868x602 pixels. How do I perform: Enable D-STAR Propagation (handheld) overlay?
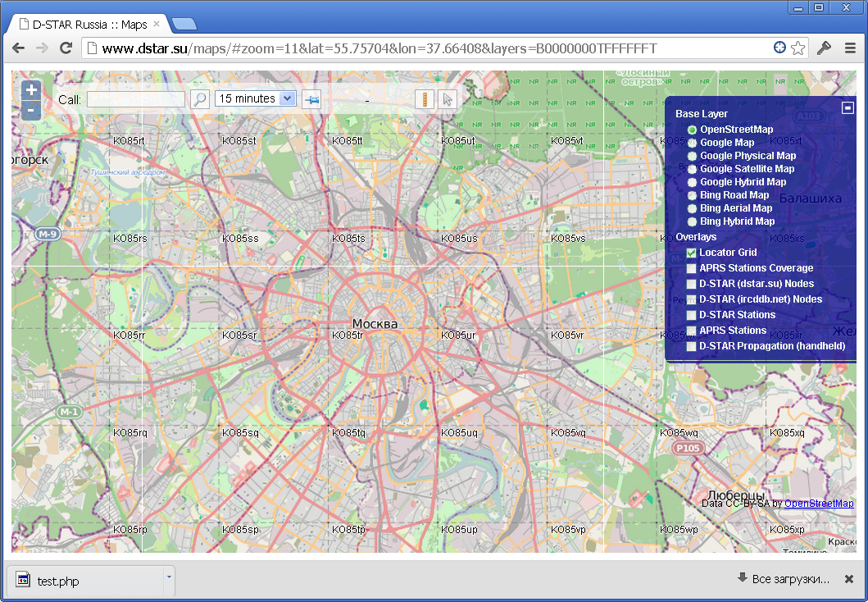coord(692,346)
